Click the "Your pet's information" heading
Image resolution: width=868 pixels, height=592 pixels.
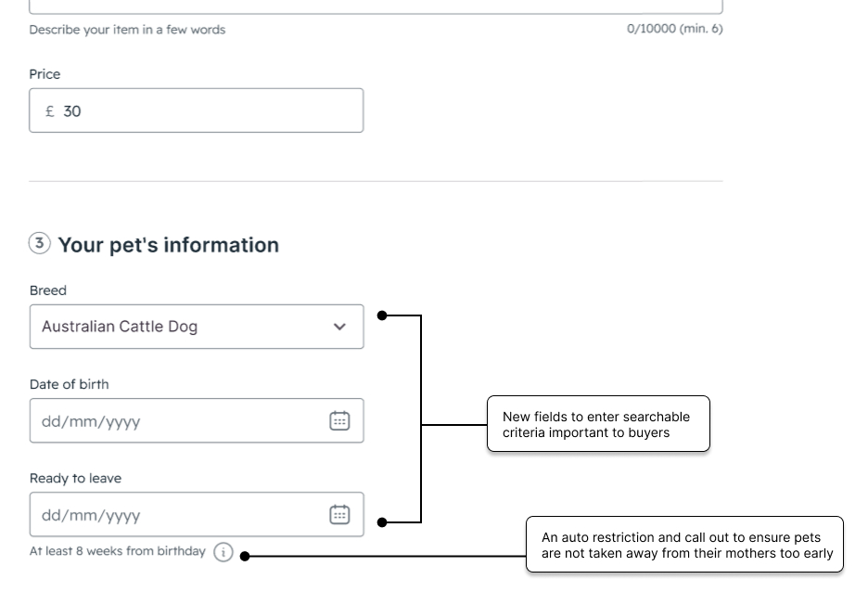(x=168, y=245)
